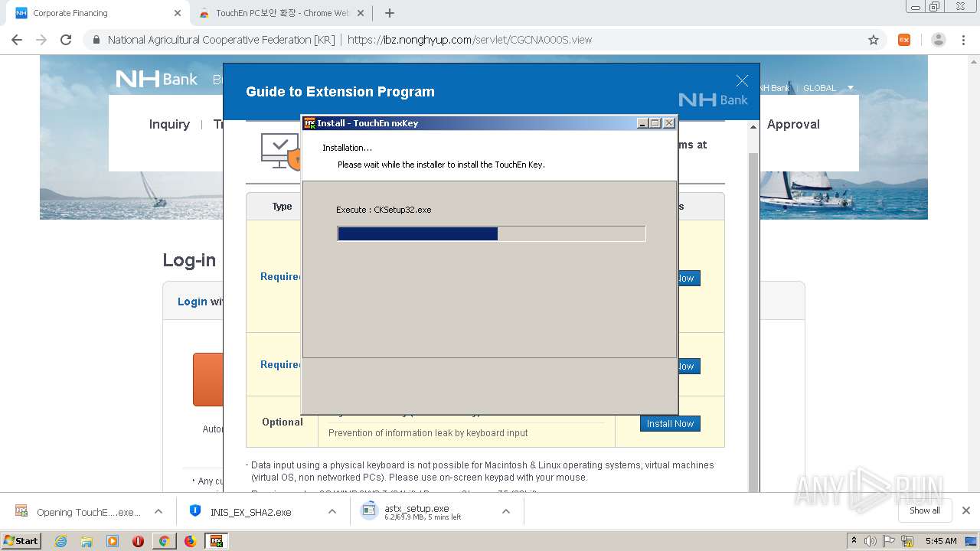Screen dimensions: 980x551
Task: Close the Corporate Financing tab
Action: [178, 13]
